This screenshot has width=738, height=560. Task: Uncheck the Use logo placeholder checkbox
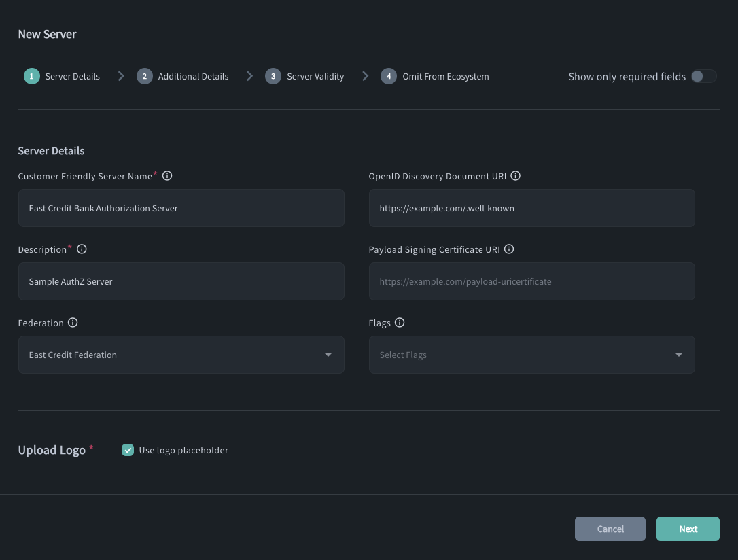point(128,450)
